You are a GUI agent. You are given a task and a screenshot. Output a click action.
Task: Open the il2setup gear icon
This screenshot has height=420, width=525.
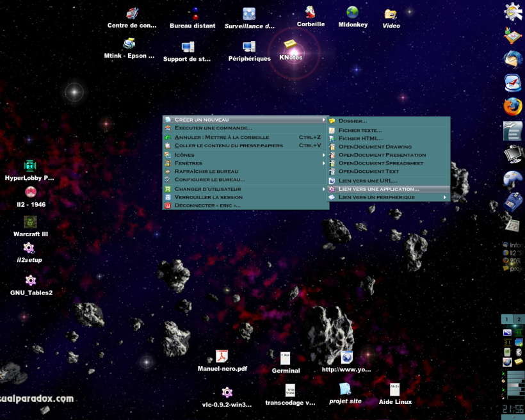click(x=29, y=248)
